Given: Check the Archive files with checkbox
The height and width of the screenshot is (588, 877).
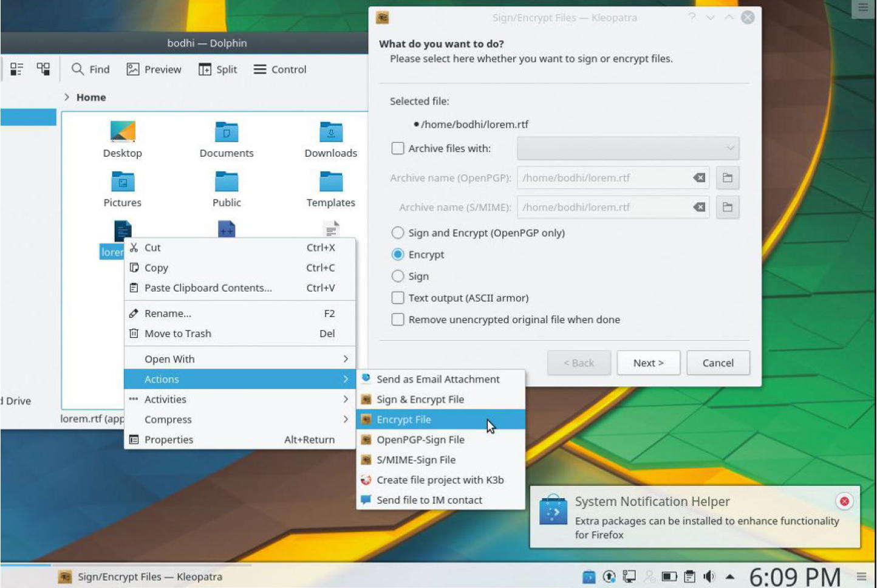Looking at the screenshot, I should [x=398, y=148].
